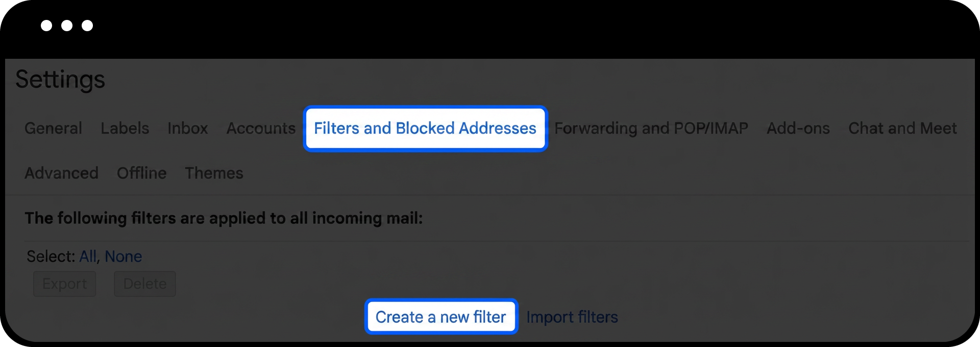The height and width of the screenshot is (347, 980).
Task: Click the None selection link
Action: (123, 257)
